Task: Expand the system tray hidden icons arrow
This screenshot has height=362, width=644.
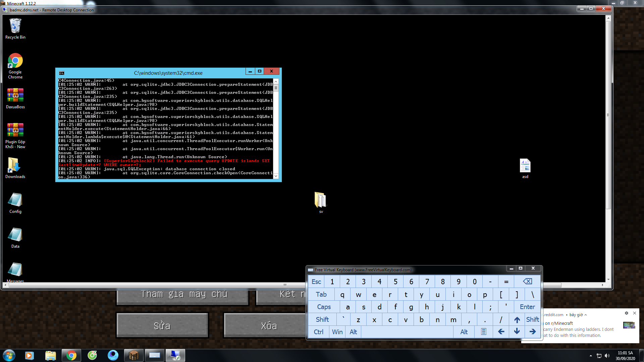Action: coord(591,356)
